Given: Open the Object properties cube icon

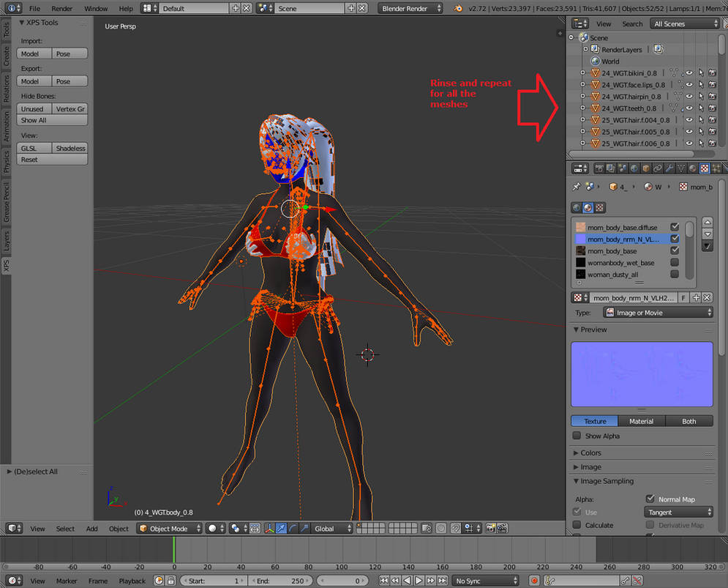Looking at the screenshot, I should click(x=646, y=168).
